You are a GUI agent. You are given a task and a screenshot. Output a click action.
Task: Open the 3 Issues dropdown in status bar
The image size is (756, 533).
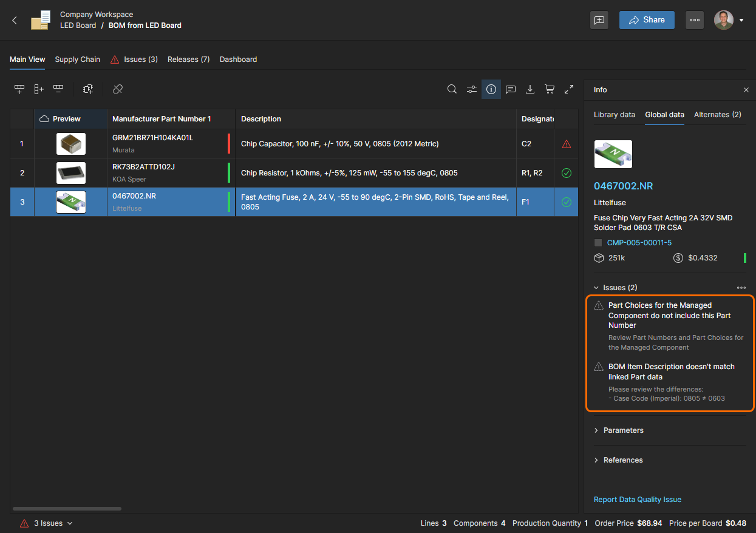pos(53,523)
